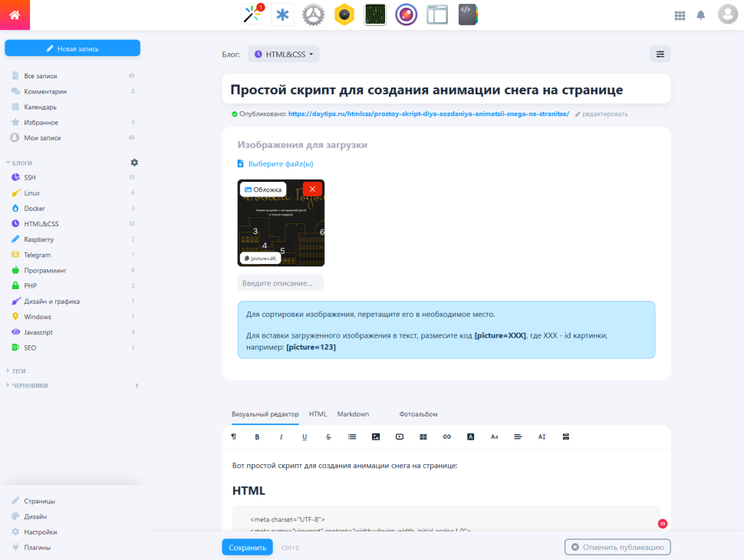Insert a table from the editor toolbar
This screenshot has height=560, width=744.
coord(423,436)
